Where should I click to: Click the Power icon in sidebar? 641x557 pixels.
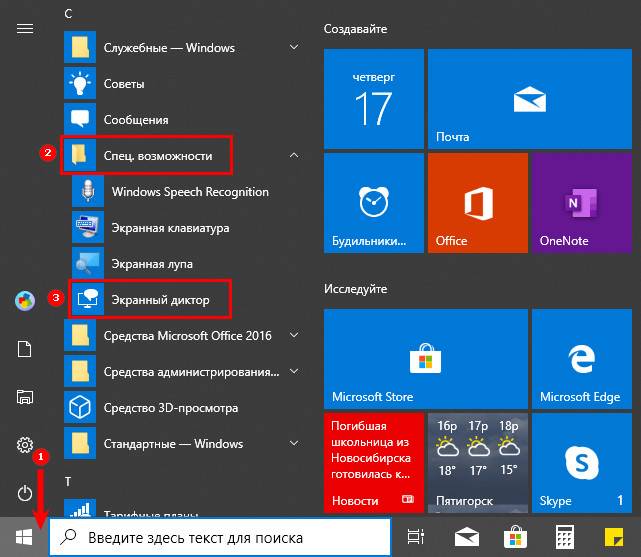pyautogui.click(x=25, y=492)
